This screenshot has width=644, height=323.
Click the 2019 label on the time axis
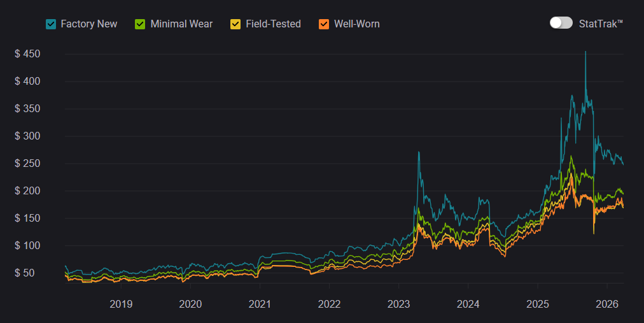pos(121,304)
